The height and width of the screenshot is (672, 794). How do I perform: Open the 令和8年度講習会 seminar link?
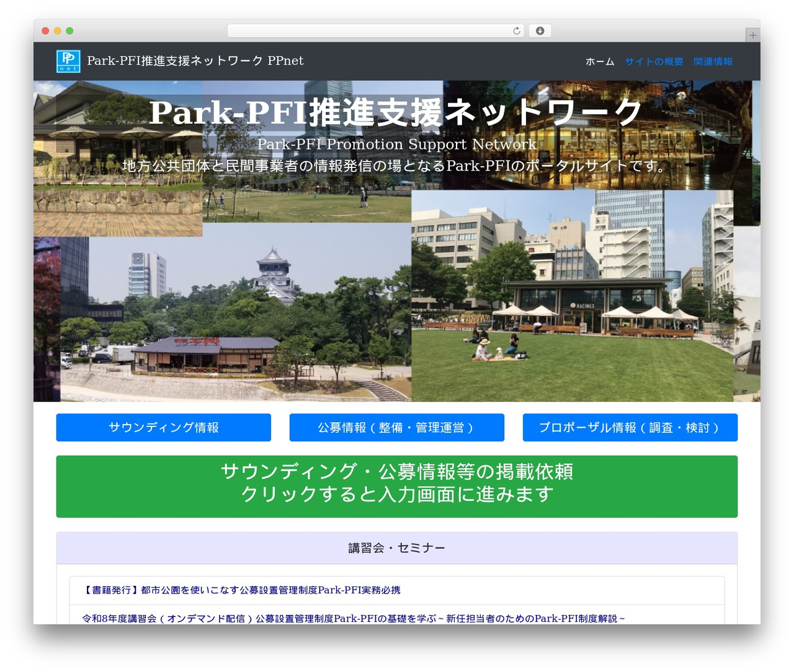[354, 618]
